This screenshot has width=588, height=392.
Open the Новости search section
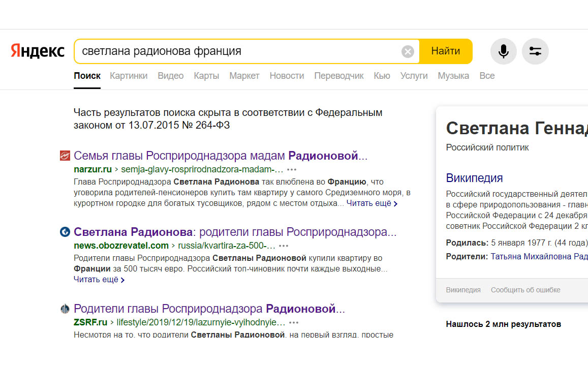pyautogui.click(x=287, y=75)
